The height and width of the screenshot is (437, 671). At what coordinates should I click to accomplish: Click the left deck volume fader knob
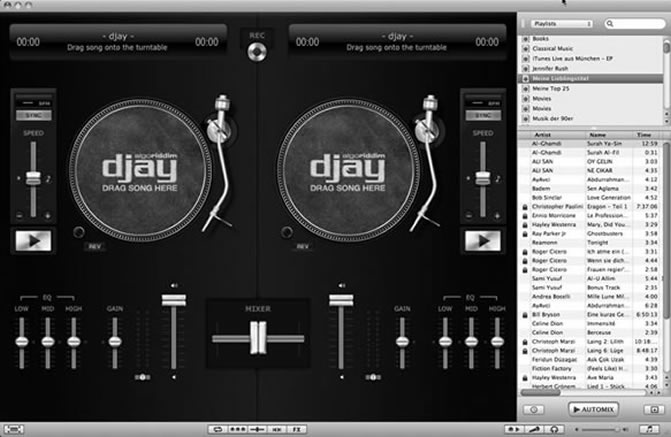click(174, 300)
